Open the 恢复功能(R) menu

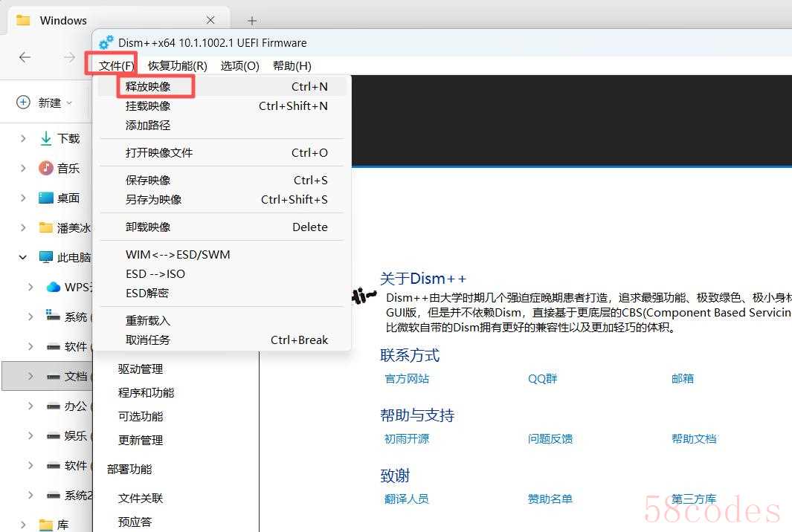(x=177, y=65)
